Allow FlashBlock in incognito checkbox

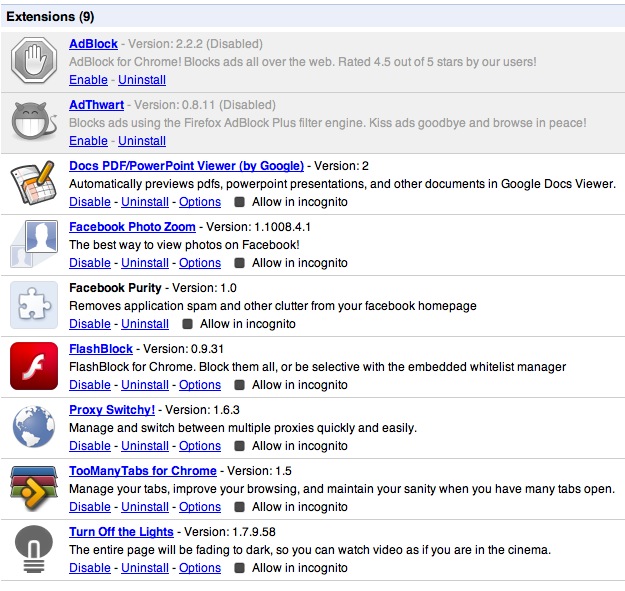point(240,385)
